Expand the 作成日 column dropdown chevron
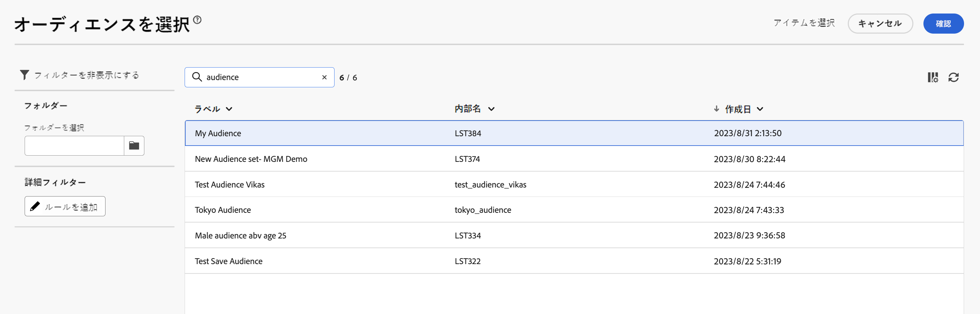This screenshot has height=314, width=980. click(x=760, y=109)
